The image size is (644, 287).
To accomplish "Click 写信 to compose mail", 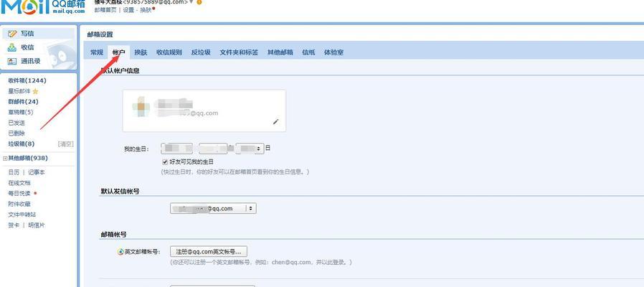I will tap(27, 34).
